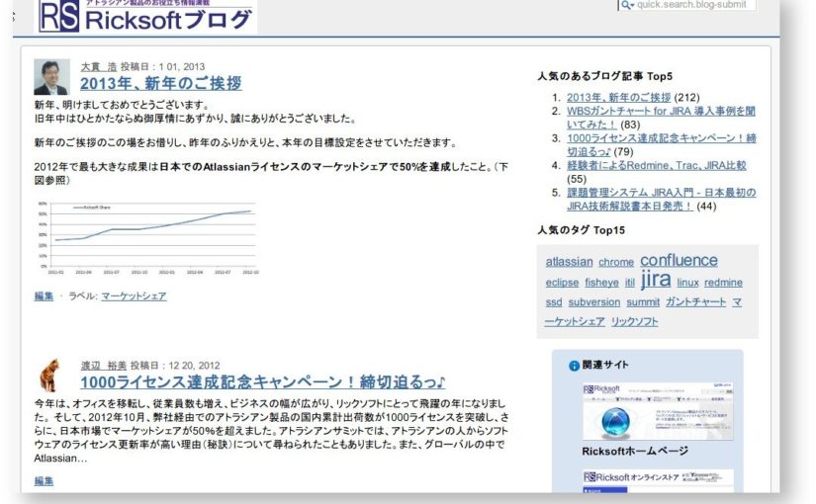Open Top5 entry WBSガントチャート for JIRA

click(x=661, y=118)
